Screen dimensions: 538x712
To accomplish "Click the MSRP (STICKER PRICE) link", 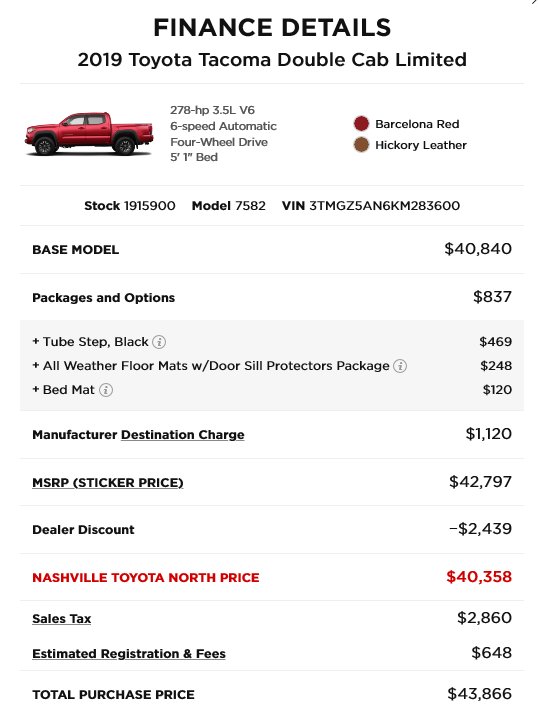I will click(108, 483).
